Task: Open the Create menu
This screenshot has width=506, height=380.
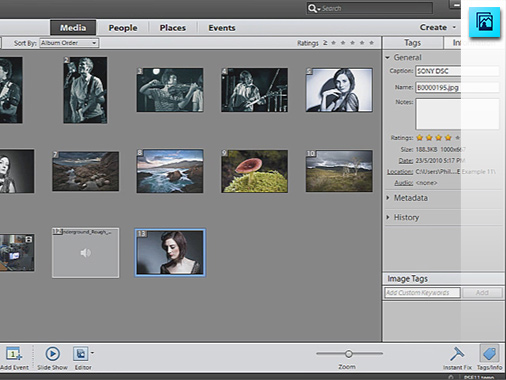Action: pos(437,27)
